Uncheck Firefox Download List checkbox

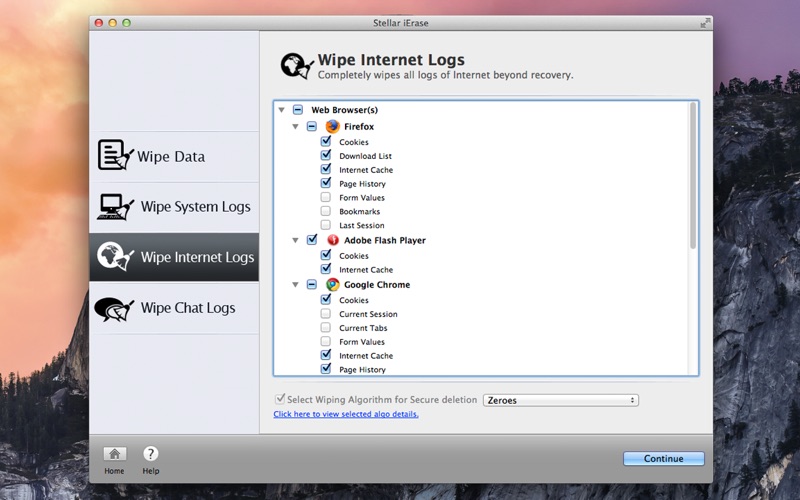(326, 155)
